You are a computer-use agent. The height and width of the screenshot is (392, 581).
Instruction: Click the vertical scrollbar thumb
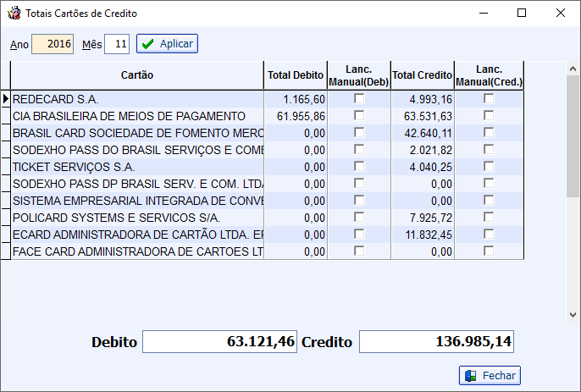[573, 136]
